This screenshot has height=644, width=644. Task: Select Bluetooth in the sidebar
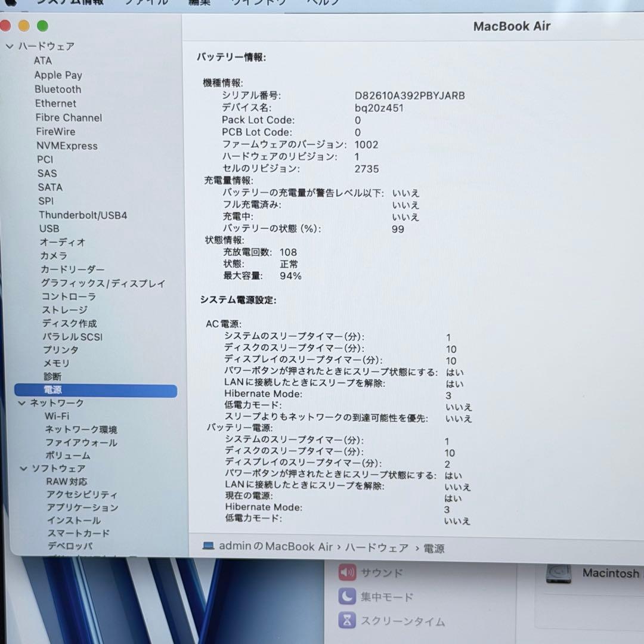tap(58, 89)
